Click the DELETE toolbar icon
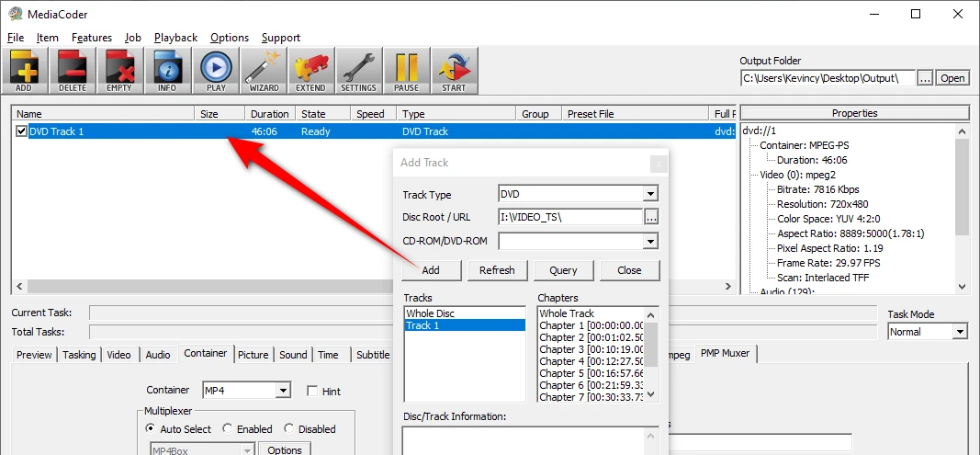Screen dimensions: 980x455 [72, 71]
